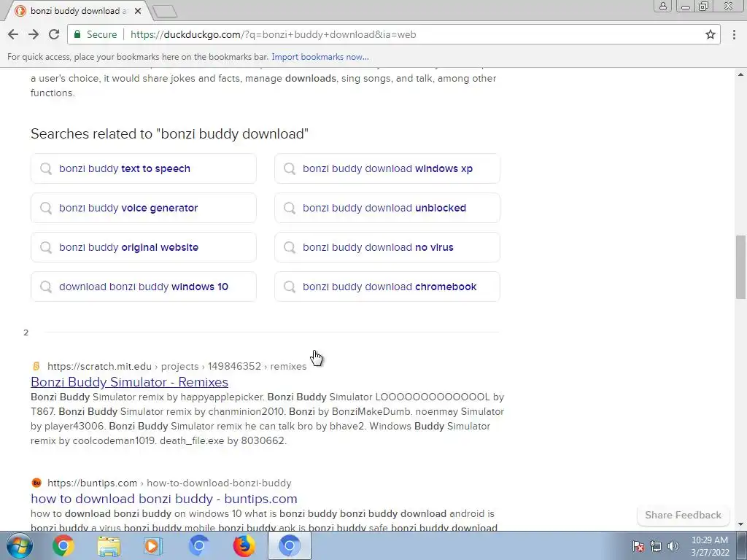The width and height of the screenshot is (747, 560).
Task: Click the scrollbar down arrow
Action: [x=741, y=525]
